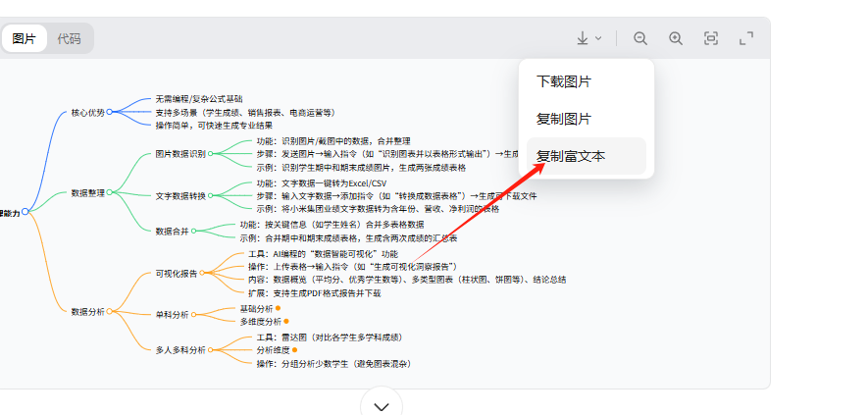Screen dimensions: 868x415
Task: Collapse the 文字数据转换 node circle
Action: click(210, 195)
